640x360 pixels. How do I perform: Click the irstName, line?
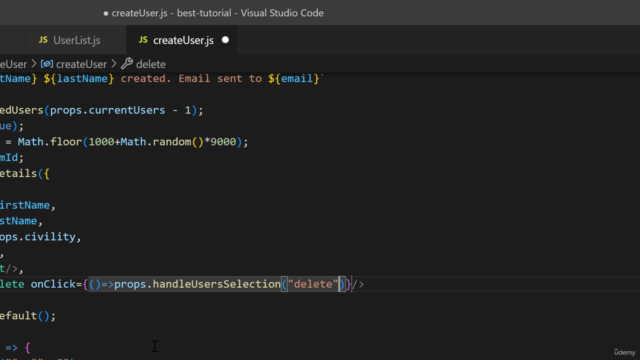(28, 205)
